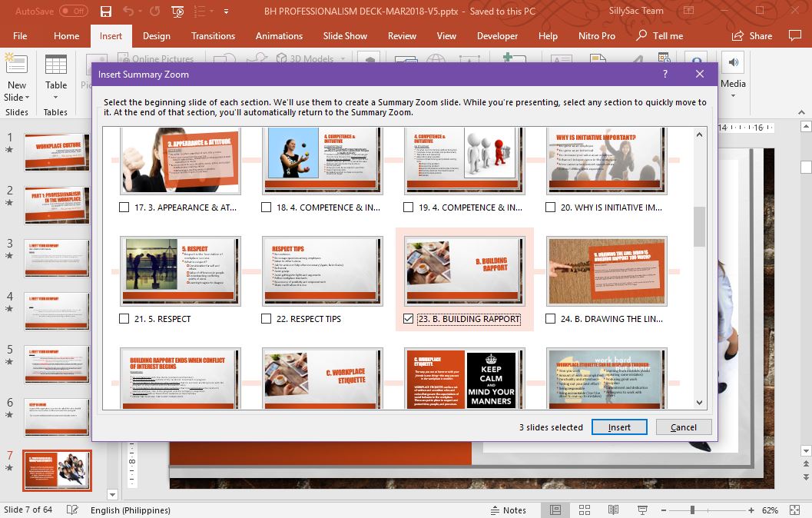The image size is (812, 518).
Task: Select the 22. Respect Tips checkbox
Action: pyautogui.click(x=267, y=319)
